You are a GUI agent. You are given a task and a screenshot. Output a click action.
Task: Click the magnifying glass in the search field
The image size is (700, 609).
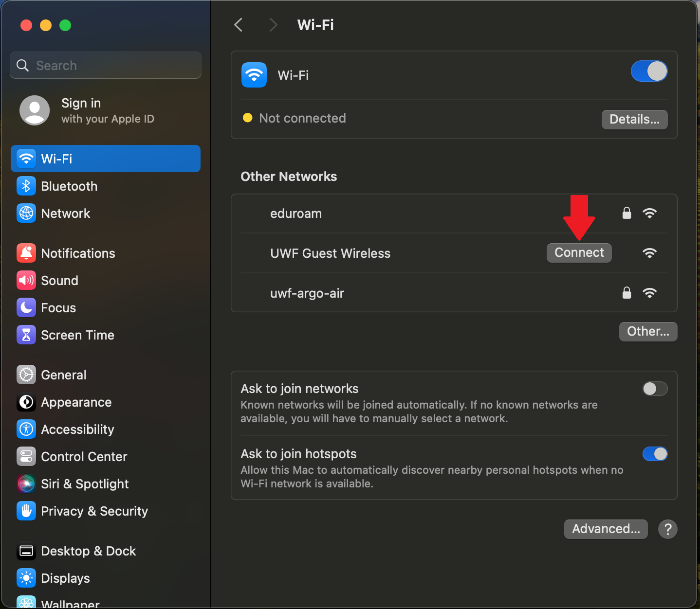coord(22,65)
